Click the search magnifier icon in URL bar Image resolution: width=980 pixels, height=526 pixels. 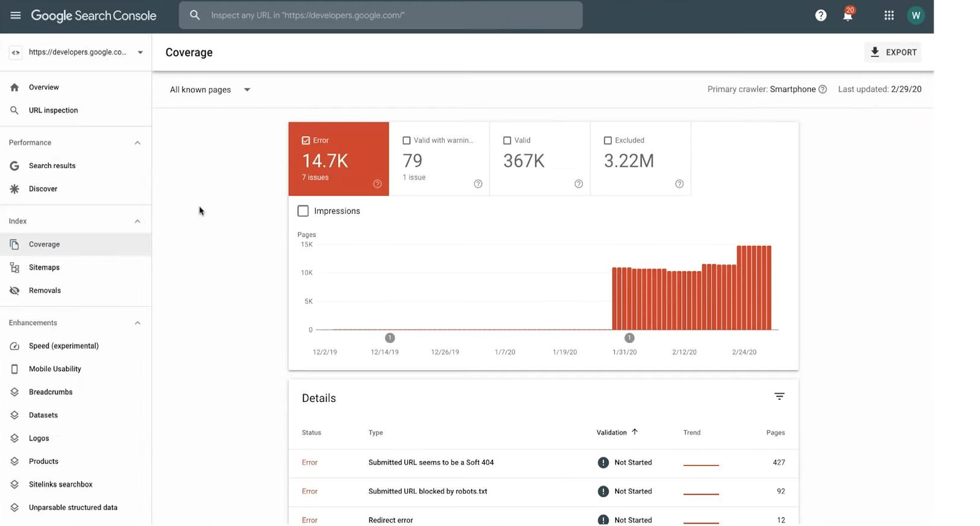(195, 15)
